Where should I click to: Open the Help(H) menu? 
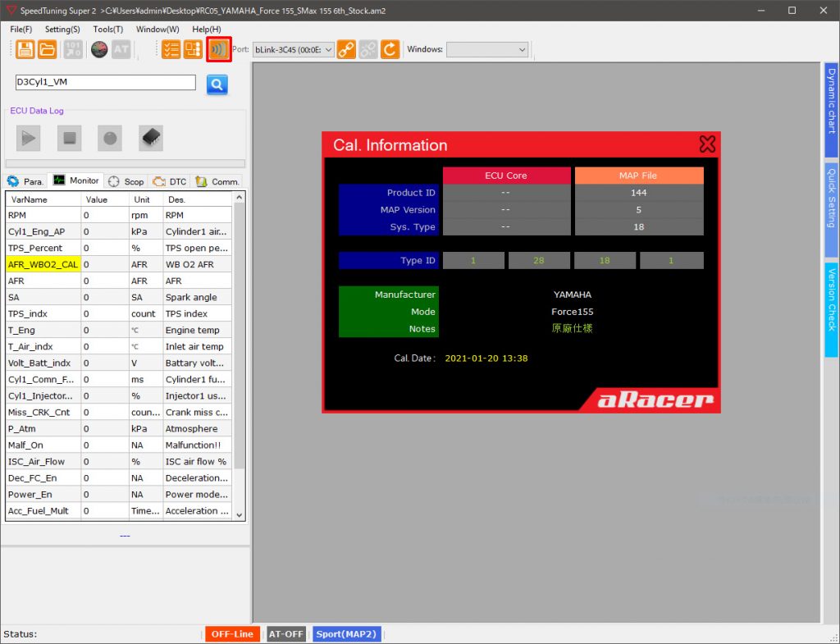click(x=206, y=30)
